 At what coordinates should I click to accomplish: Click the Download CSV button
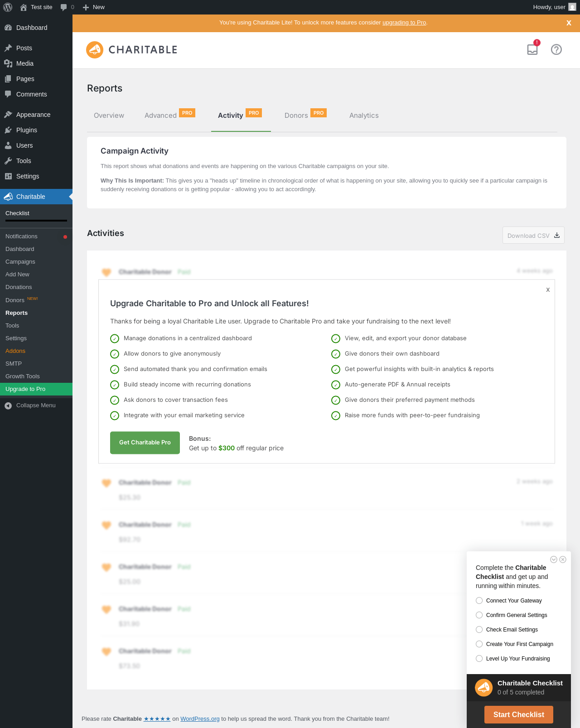[533, 236]
